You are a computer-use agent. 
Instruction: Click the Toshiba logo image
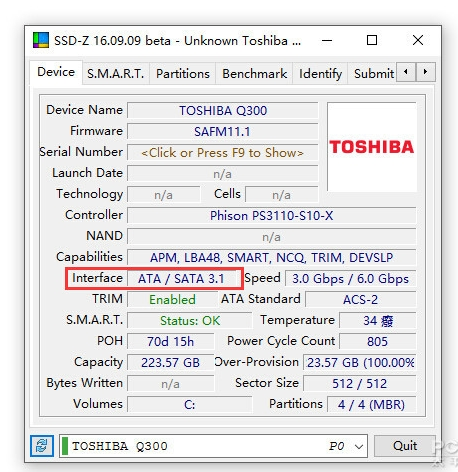click(x=372, y=147)
